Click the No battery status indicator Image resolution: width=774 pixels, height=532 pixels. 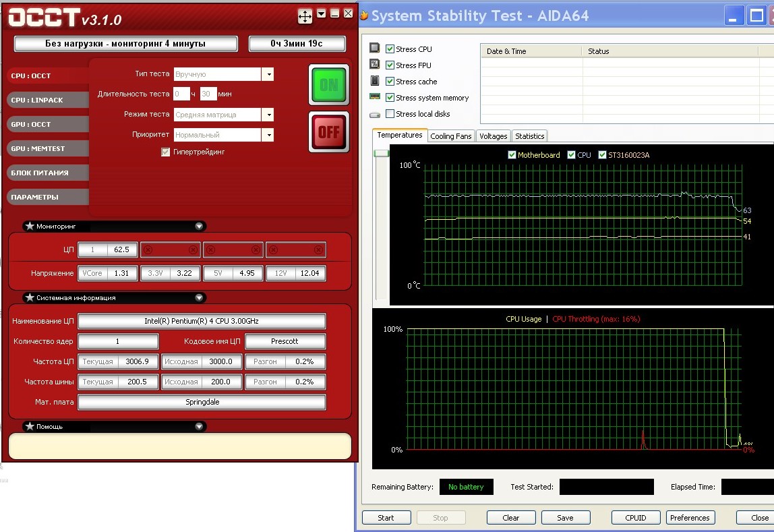pyautogui.click(x=466, y=487)
